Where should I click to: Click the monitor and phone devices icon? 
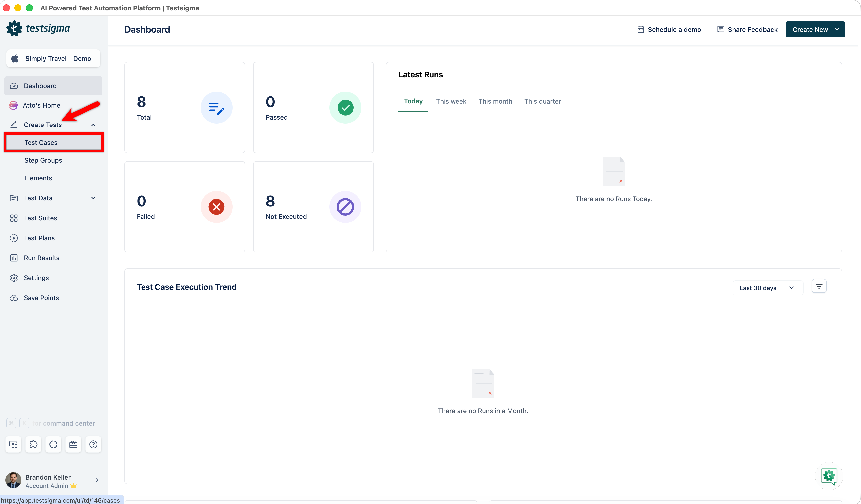point(14,444)
